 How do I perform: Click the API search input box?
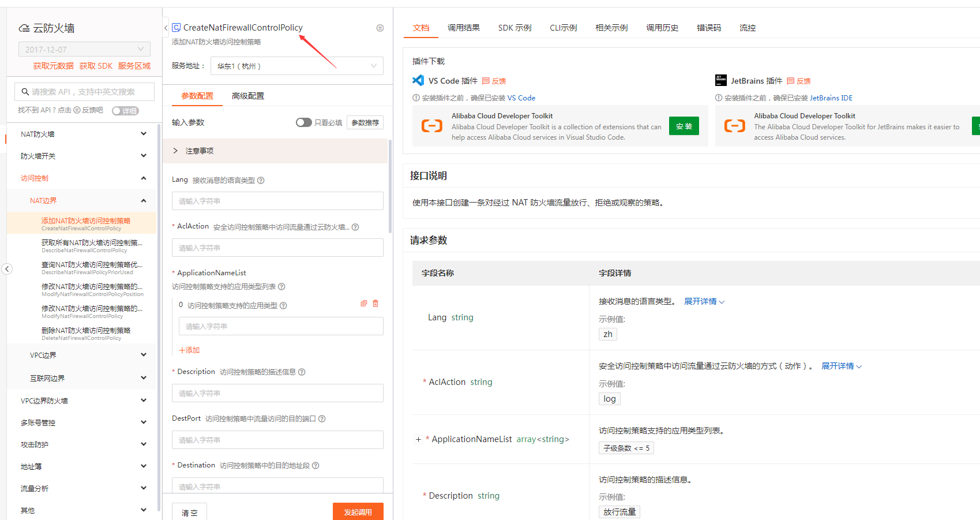tap(84, 92)
